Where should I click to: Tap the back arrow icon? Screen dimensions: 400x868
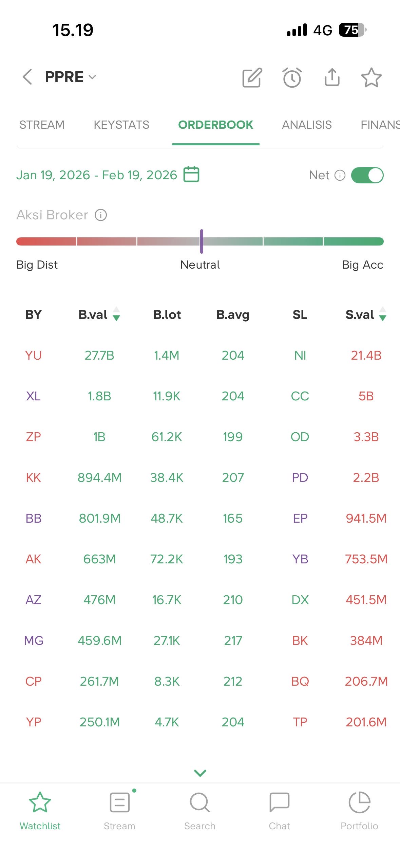[x=27, y=77]
